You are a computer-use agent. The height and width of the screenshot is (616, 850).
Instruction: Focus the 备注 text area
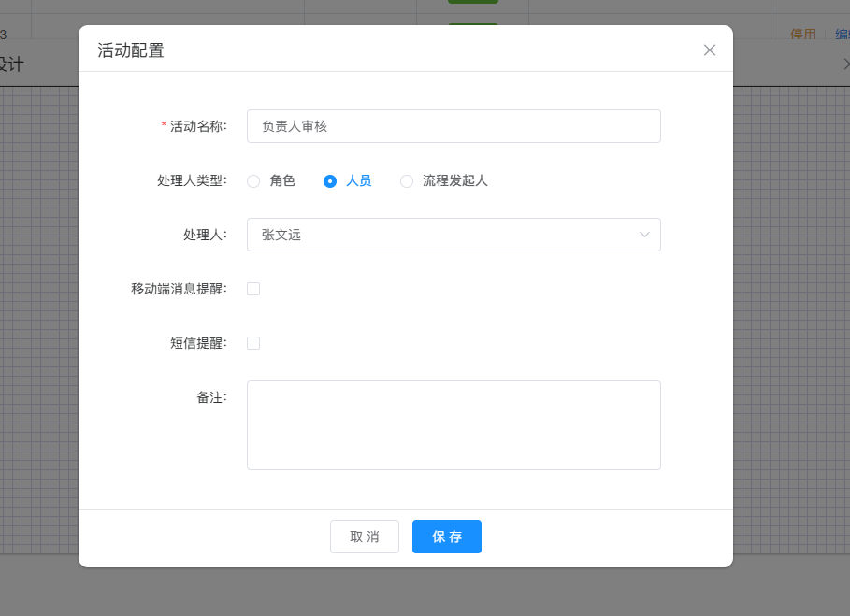click(x=454, y=424)
